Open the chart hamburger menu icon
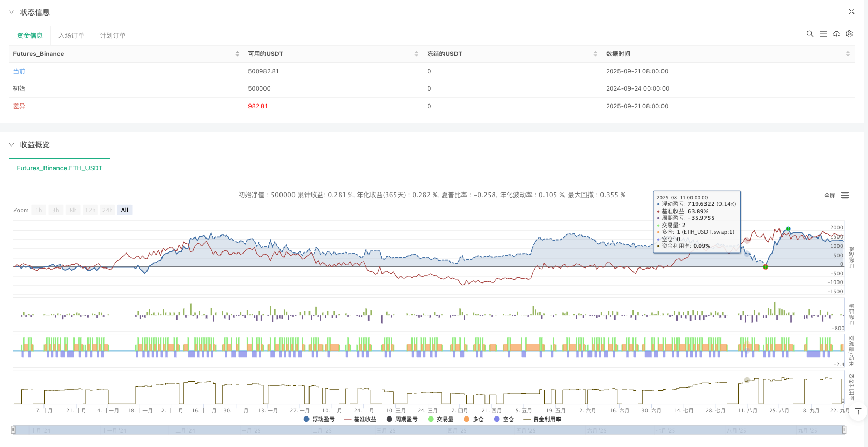 pyautogui.click(x=845, y=196)
